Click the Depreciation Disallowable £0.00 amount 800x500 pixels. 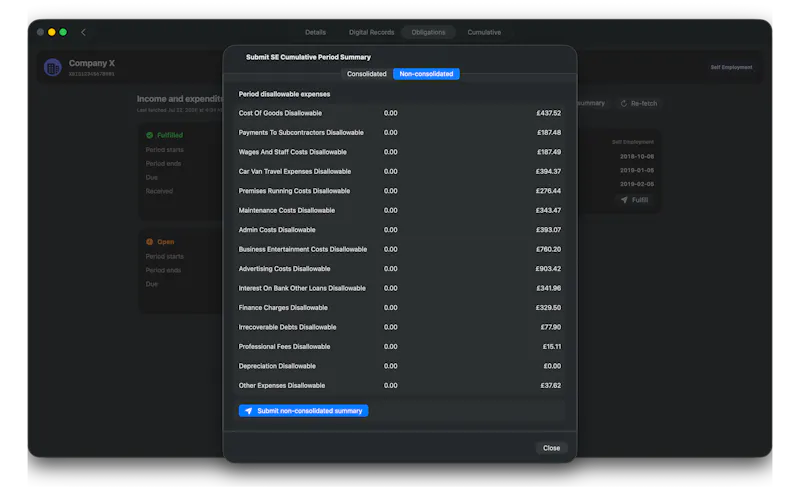pyautogui.click(x=552, y=366)
